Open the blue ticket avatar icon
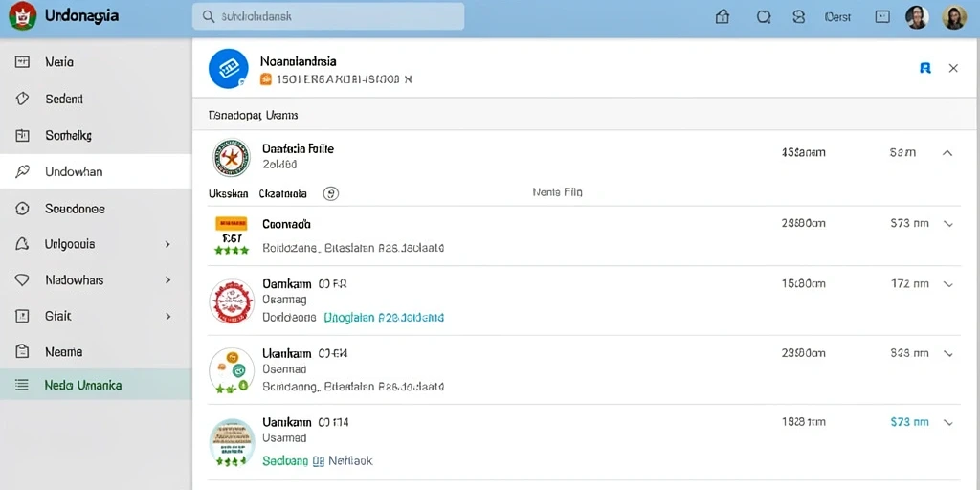 [x=228, y=69]
